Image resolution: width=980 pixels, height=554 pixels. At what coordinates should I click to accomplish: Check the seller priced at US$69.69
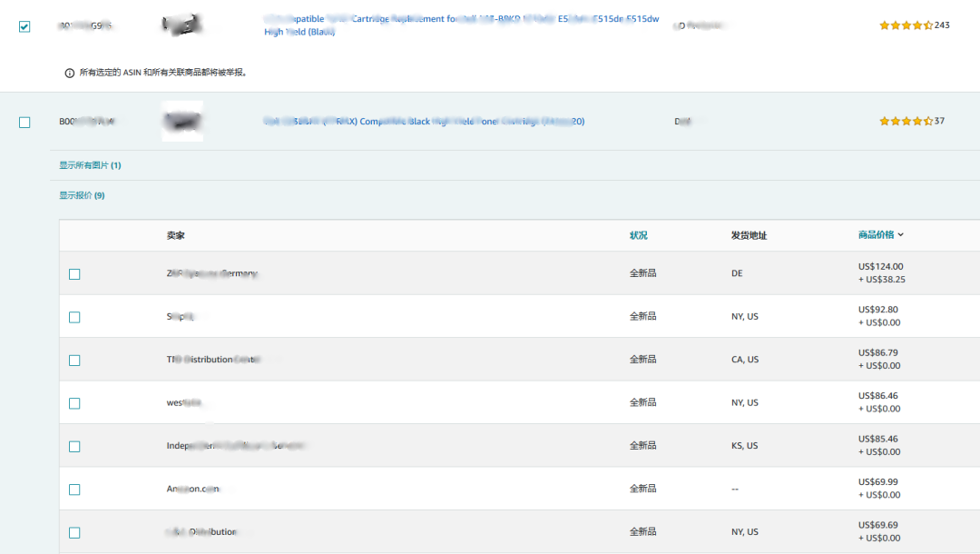tap(74, 533)
